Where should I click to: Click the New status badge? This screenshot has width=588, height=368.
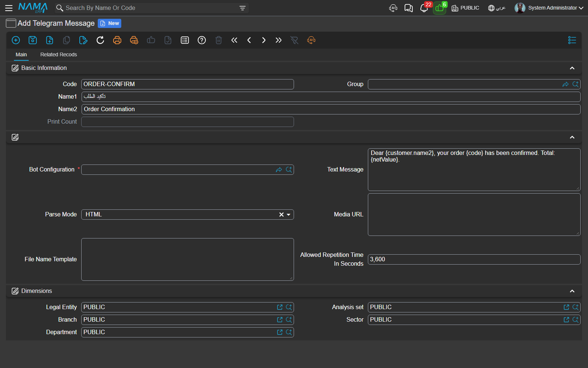pos(110,23)
